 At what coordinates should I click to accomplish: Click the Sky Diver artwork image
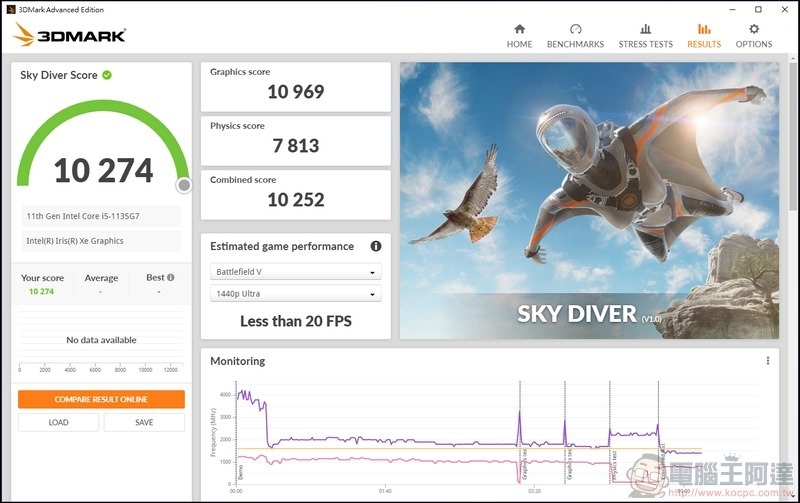coord(589,200)
